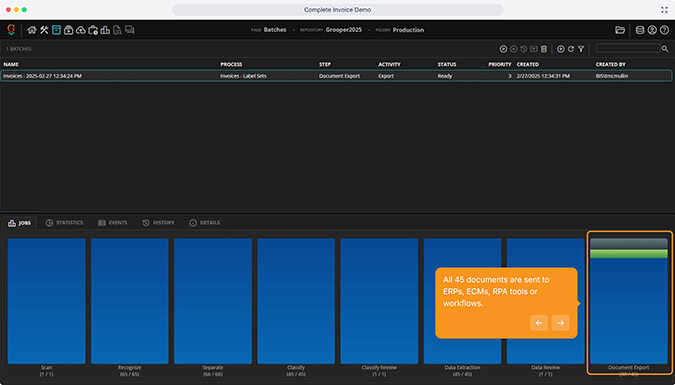Click the Grooper G logo
This screenshot has height=385, width=675.
pyautogui.click(x=11, y=29)
